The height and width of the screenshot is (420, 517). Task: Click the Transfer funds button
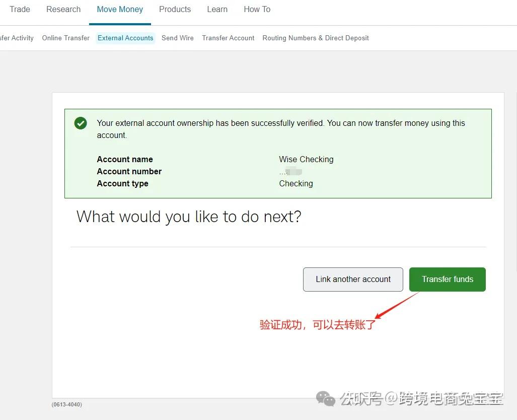[x=447, y=279]
